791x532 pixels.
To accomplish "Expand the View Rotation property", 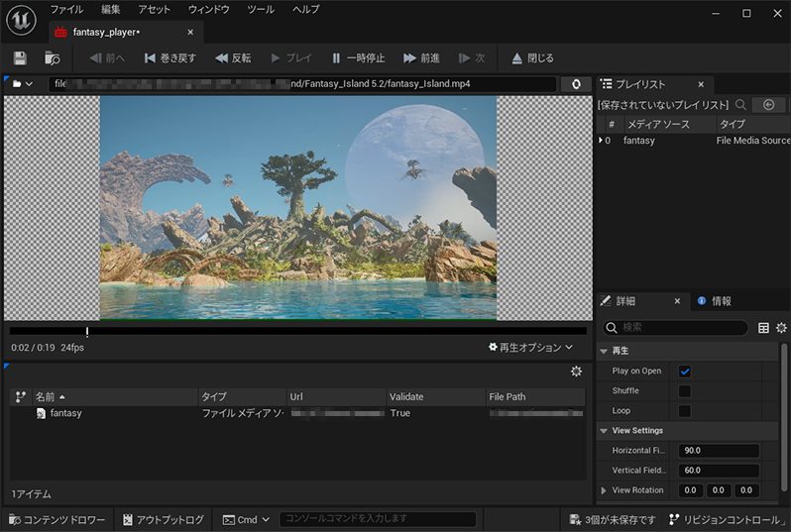I will tap(604, 490).
